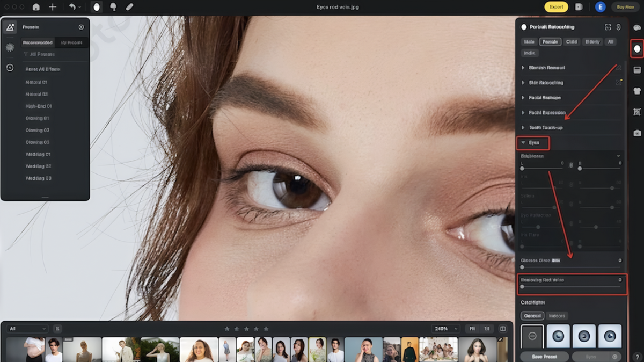Select the Child face filter

[571, 41]
